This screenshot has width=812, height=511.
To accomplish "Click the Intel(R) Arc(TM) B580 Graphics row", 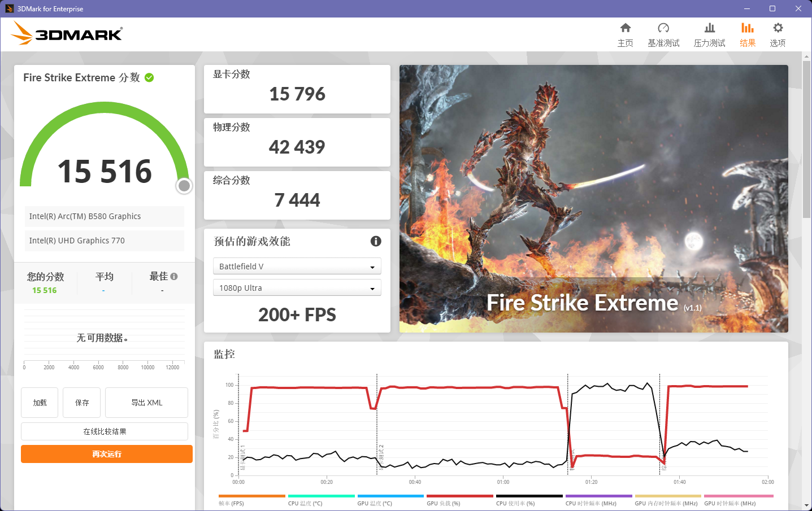I will (x=105, y=216).
